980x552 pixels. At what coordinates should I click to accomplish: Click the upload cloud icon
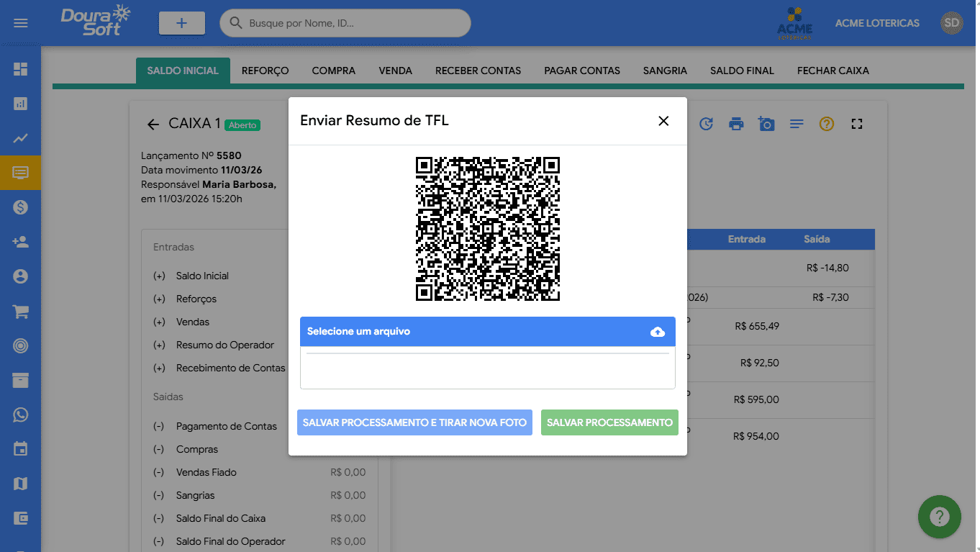tap(657, 332)
